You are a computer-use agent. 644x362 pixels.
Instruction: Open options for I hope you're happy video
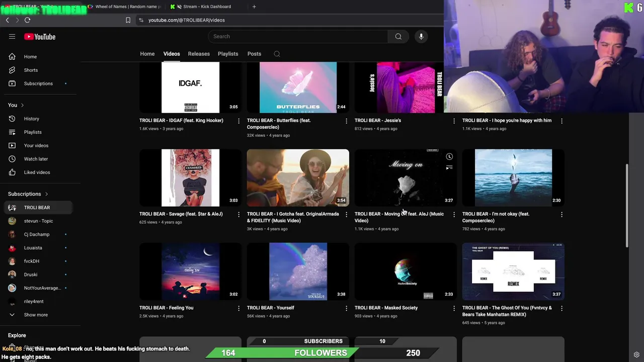[561, 121]
